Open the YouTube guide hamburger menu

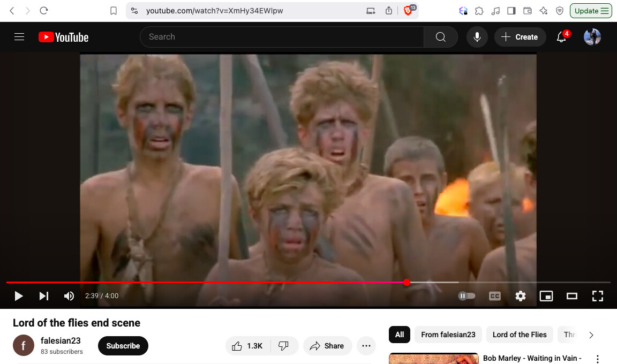pos(19,37)
